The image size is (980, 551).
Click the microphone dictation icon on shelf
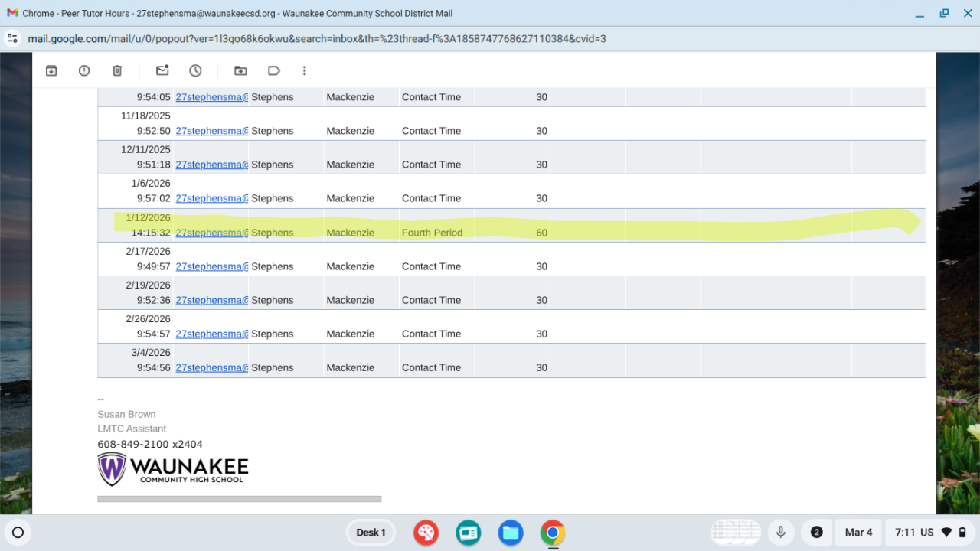click(x=781, y=533)
